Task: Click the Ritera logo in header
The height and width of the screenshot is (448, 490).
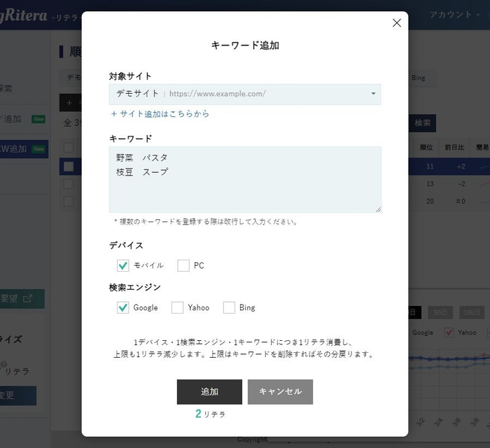Action: point(24,15)
